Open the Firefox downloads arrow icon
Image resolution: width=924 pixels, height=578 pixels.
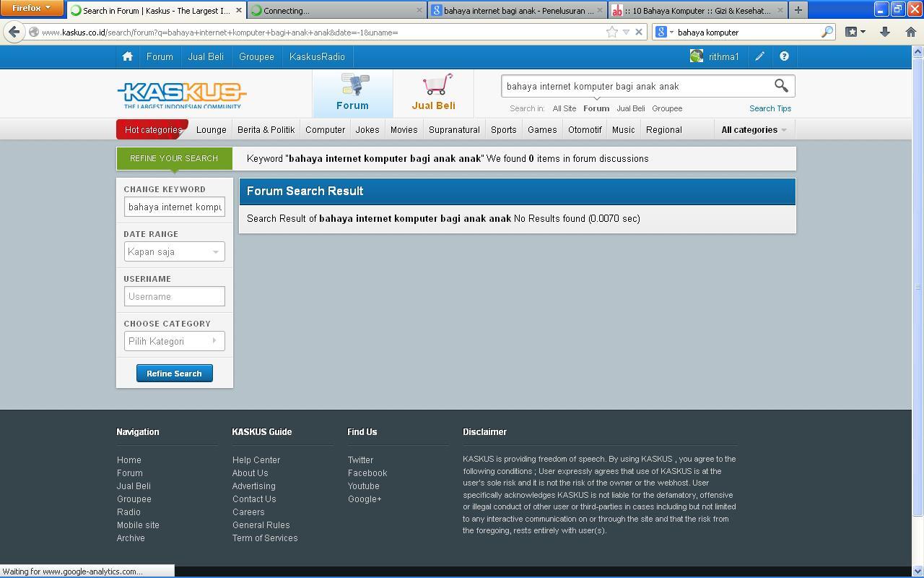coord(884,32)
